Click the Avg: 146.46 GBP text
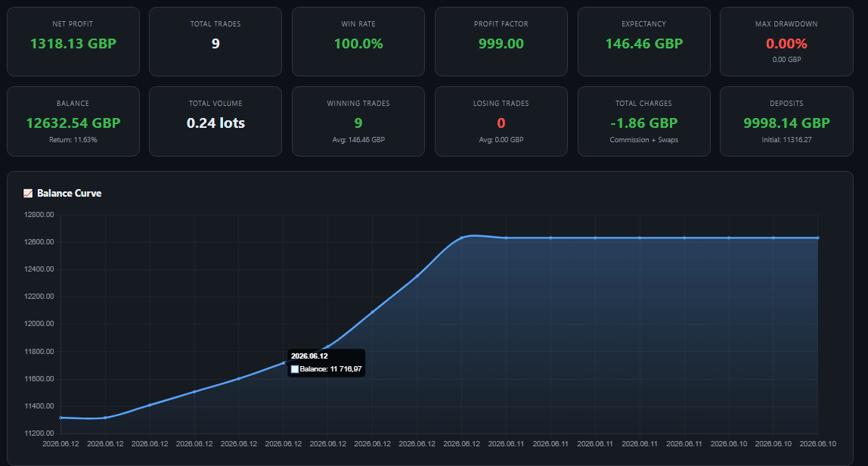The width and height of the screenshot is (868, 466). [358, 140]
